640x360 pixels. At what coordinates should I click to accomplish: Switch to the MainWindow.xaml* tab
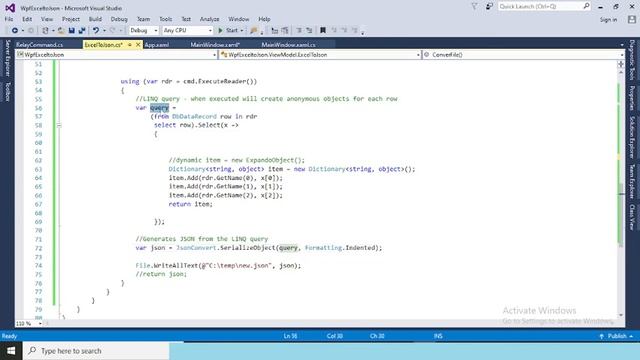click(215, 45)
